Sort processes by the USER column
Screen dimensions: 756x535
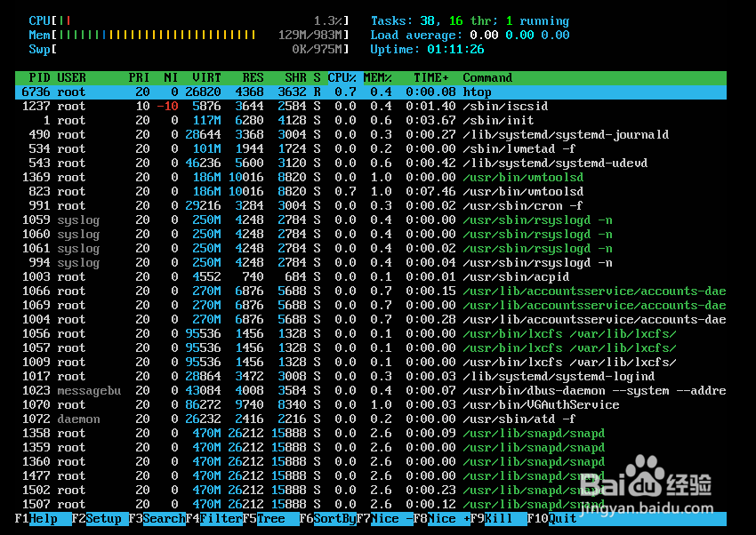pos(72,77)
